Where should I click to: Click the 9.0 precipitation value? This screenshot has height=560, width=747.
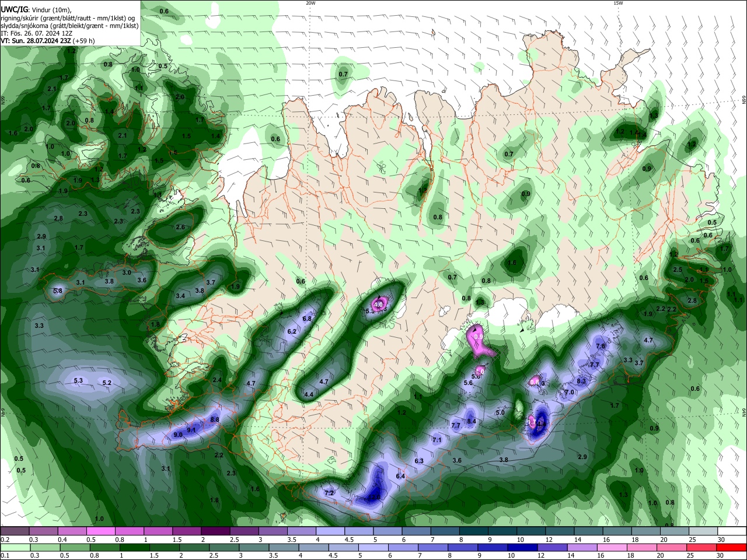point(179,435)
